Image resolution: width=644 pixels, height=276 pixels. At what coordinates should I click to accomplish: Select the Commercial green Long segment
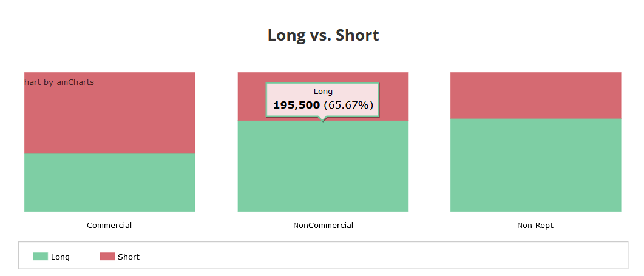[x=110, y=183]
